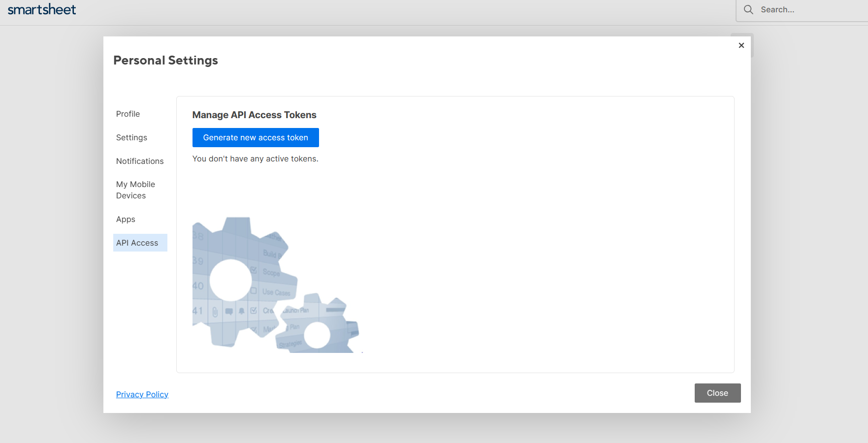Click the small gear illustration's center hole
This screenshot has width=868, height=443.
coord(317,335)
